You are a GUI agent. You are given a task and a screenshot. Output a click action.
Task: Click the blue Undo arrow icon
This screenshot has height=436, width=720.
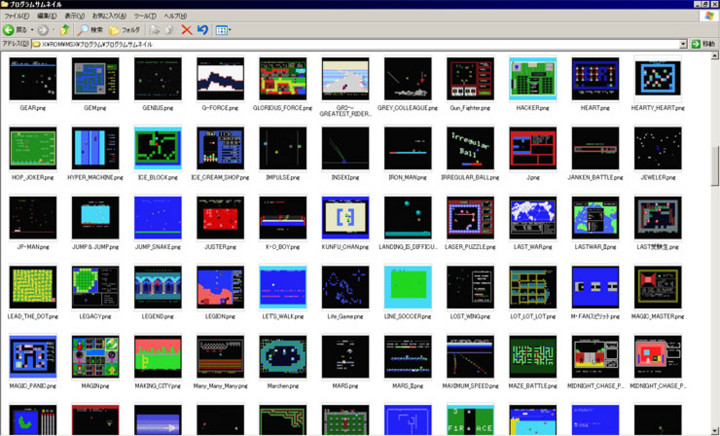pos(202,30)
